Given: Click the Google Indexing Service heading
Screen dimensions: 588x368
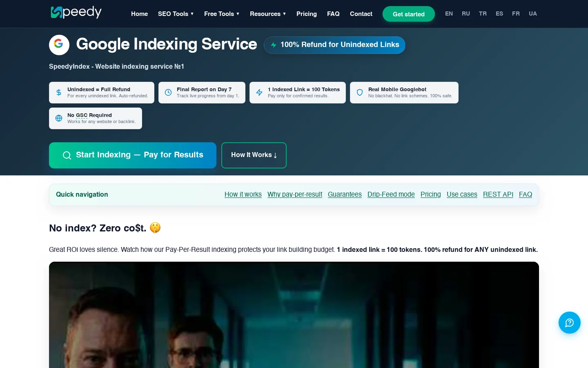Looking at the screenshot, I should tap(167, 44).
